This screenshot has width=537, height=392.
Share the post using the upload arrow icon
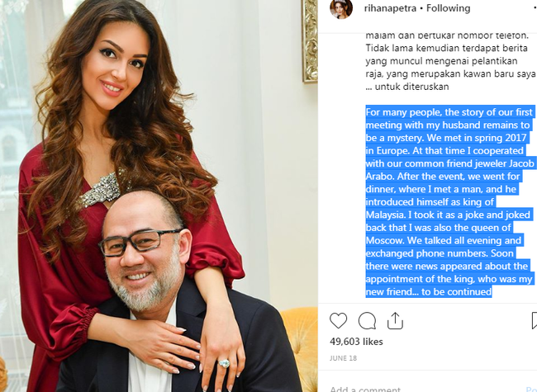click(x=395, y=321)
